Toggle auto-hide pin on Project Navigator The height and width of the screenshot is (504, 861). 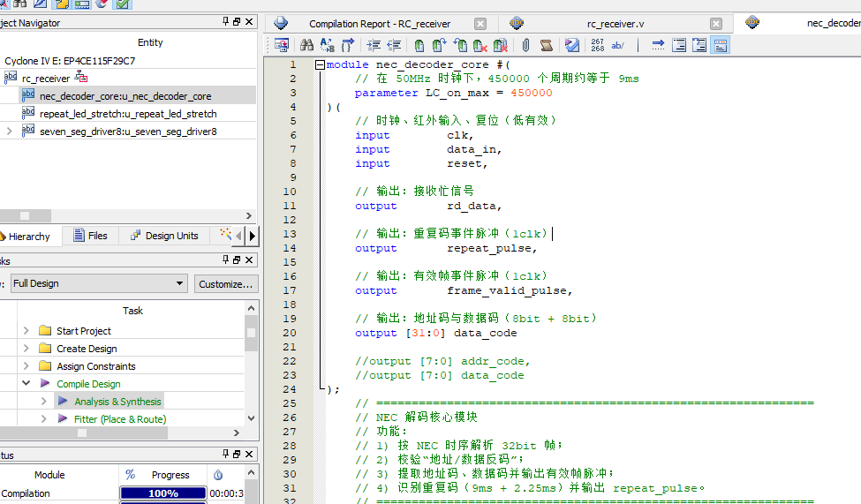pos(225,21)
